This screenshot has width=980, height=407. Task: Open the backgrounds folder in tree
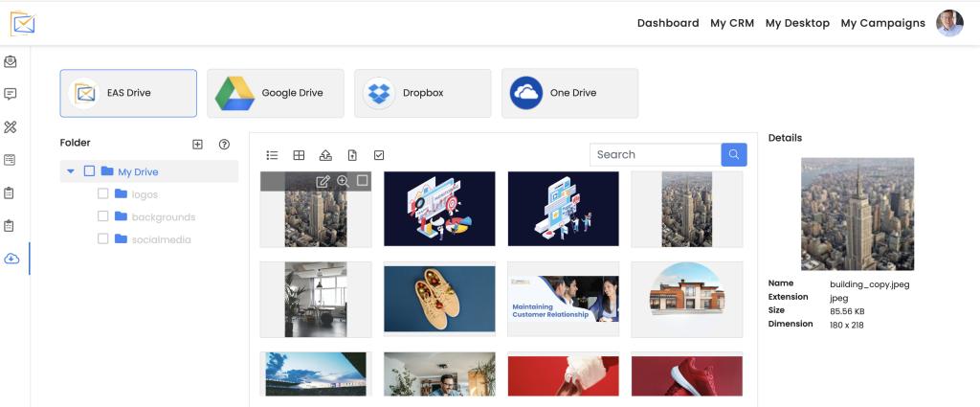tap(163, 216)
